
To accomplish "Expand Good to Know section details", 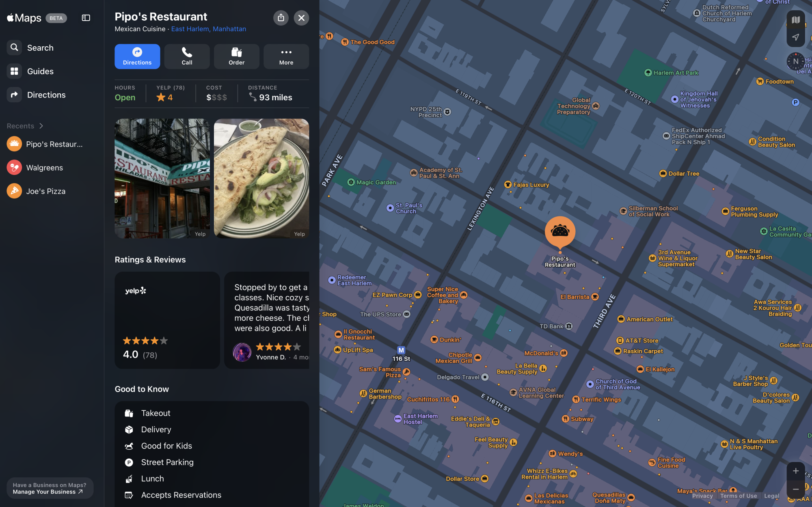I will 141,388.
